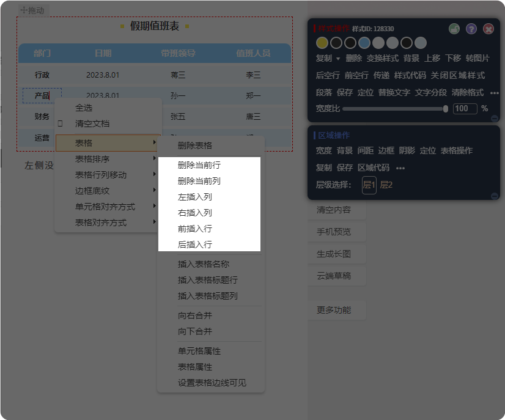Viewport: 505px width, 420px height.
Task: Focus the width ratio field showing 100
Action: click(x=465, y=109)
